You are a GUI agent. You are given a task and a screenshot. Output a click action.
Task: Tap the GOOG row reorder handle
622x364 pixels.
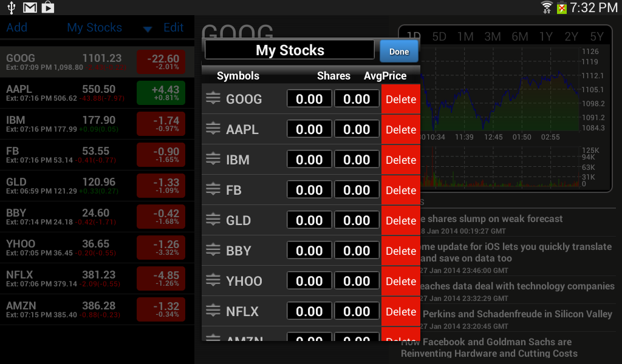(213, 98)
